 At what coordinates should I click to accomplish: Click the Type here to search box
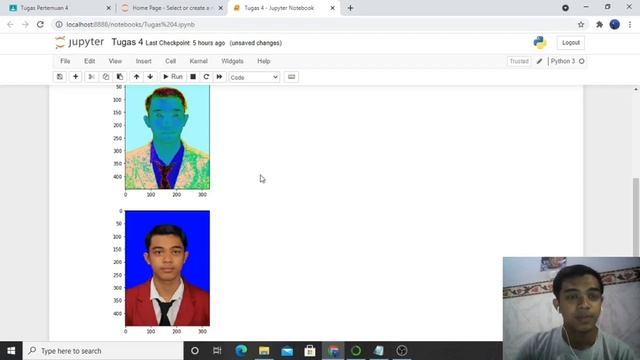[x=103, y=351]
